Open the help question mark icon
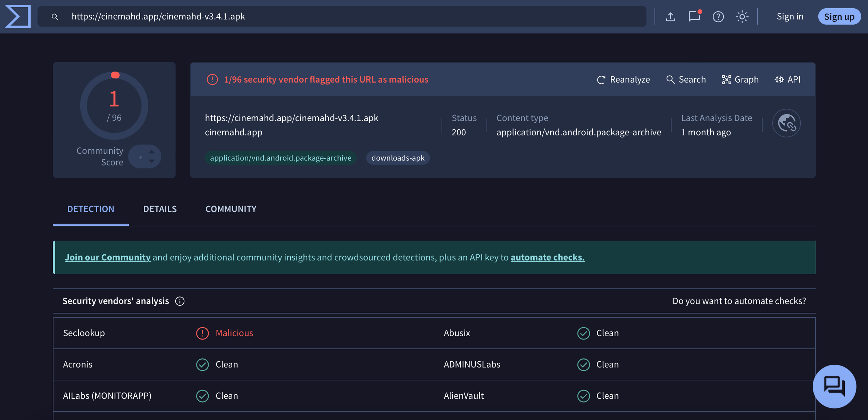The image size is (868, 420). [718, 17]
